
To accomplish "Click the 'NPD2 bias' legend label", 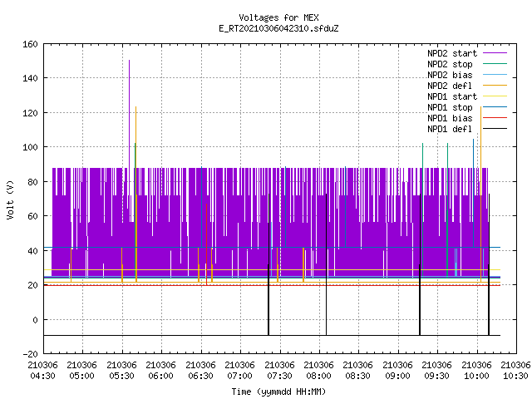I will pyautogui.click(x=450, y=75).
